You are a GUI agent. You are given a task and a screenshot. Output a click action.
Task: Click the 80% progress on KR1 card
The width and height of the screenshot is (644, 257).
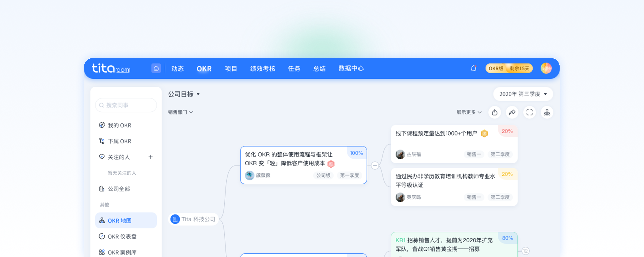pyautogui.click(x=507, y=238)
